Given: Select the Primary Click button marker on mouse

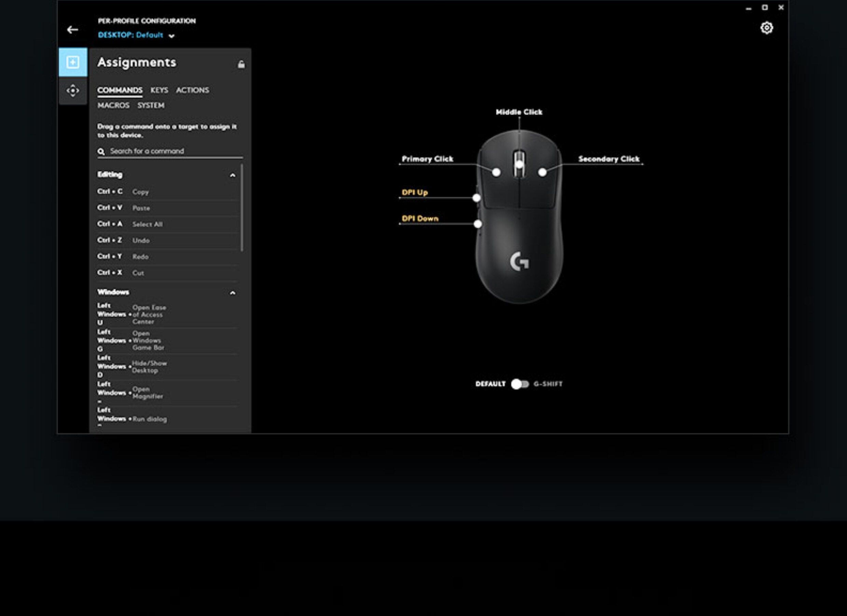Looking at the screenshot, I should pyautogui.click(x=496, y=172).
